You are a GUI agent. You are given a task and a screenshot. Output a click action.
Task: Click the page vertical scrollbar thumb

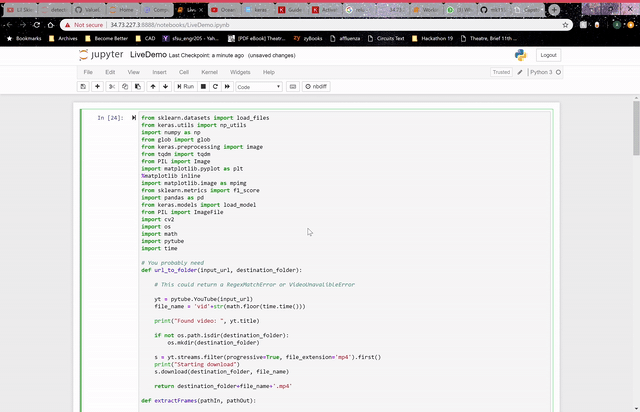click(x=636, y=128)
